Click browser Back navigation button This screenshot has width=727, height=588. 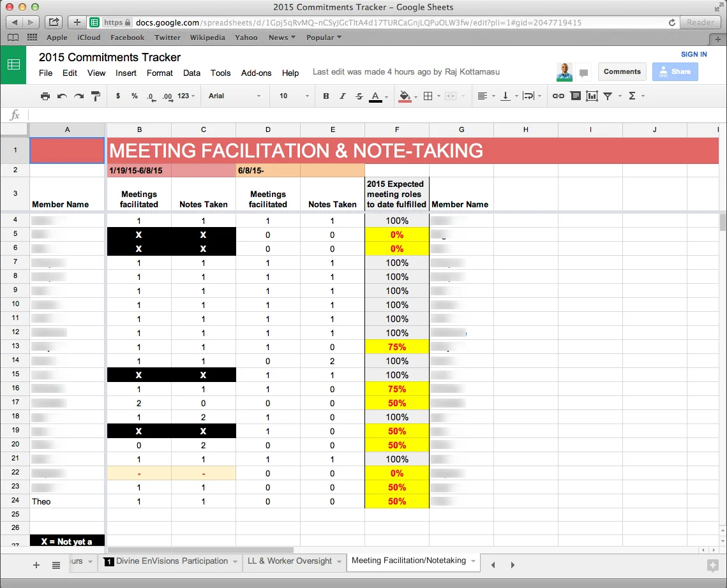15,22
